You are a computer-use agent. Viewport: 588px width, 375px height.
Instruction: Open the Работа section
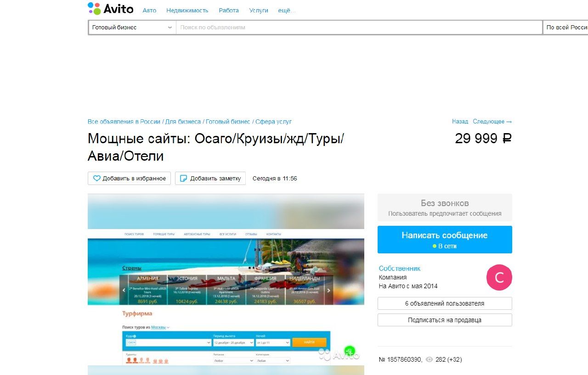(x=228, y=11)
